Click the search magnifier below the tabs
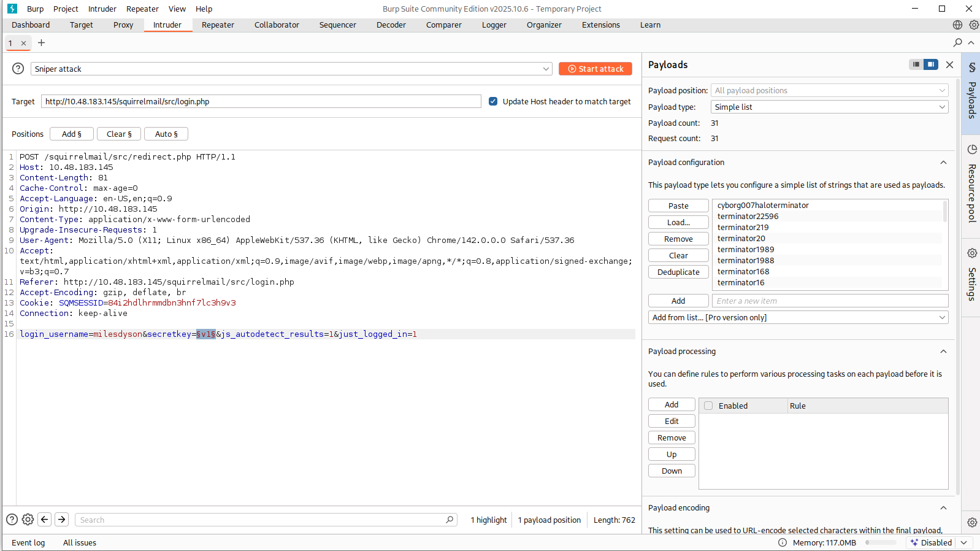The height and width of the screenshot is (551, 980). tap(958, 42)
